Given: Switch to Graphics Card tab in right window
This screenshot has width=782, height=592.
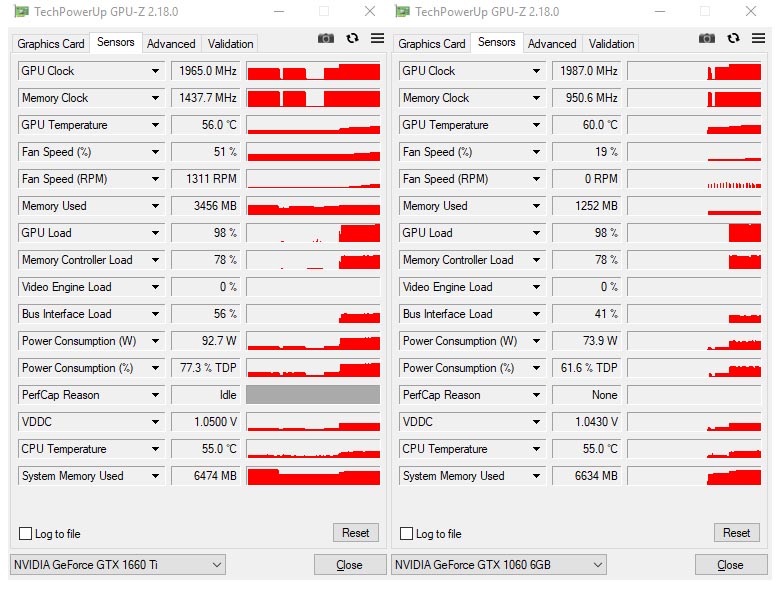Looking at the screenshot, I should (432, 44).
